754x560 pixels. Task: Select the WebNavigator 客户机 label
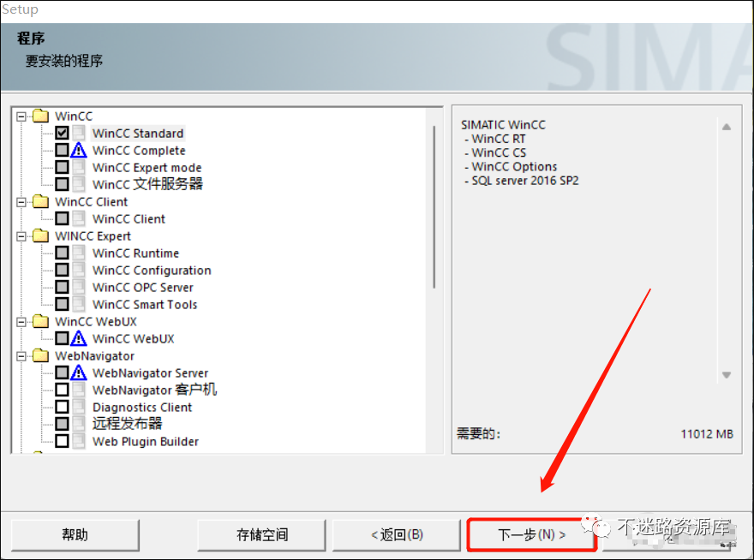point(154,390)
